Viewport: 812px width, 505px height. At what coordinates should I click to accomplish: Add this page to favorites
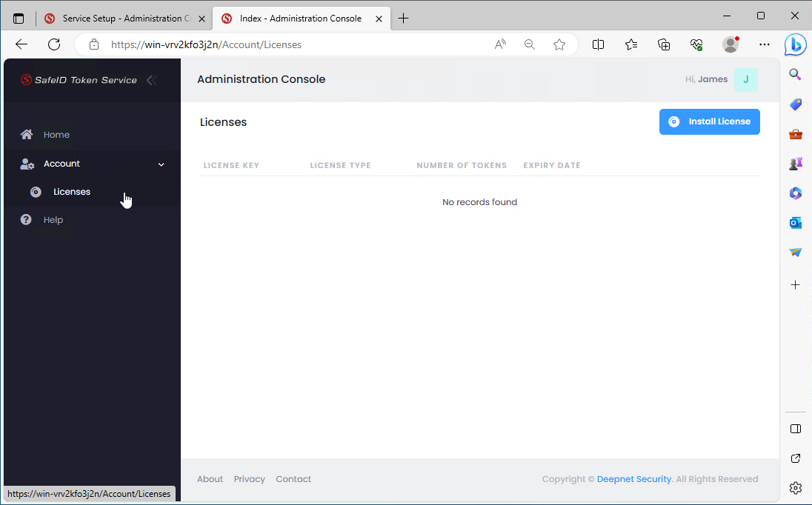[559, 44]
